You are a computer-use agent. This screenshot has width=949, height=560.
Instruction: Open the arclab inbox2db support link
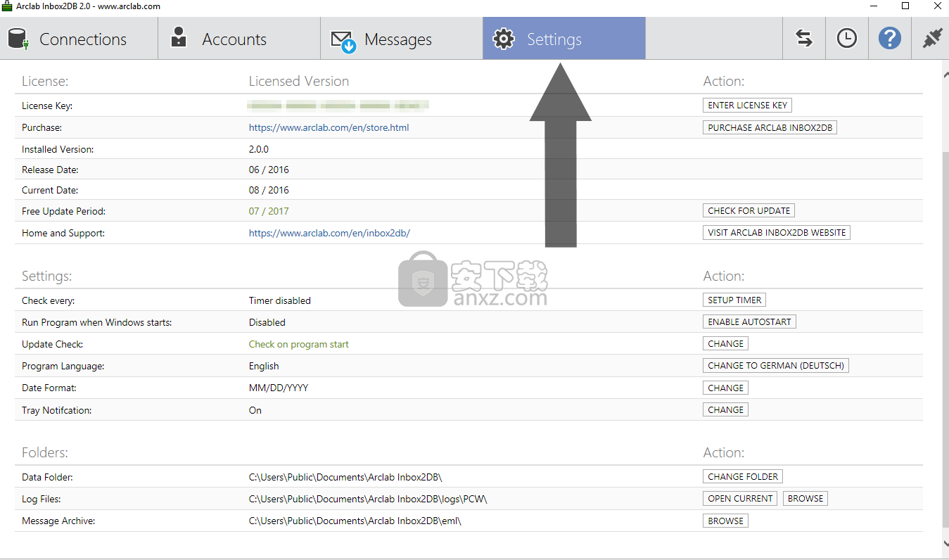(x=329, y=233)
